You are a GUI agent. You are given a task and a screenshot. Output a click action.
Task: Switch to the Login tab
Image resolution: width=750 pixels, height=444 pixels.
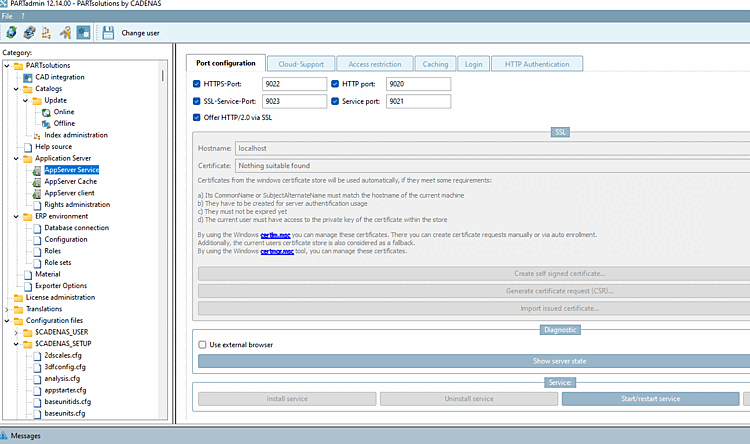pos(474,64)
